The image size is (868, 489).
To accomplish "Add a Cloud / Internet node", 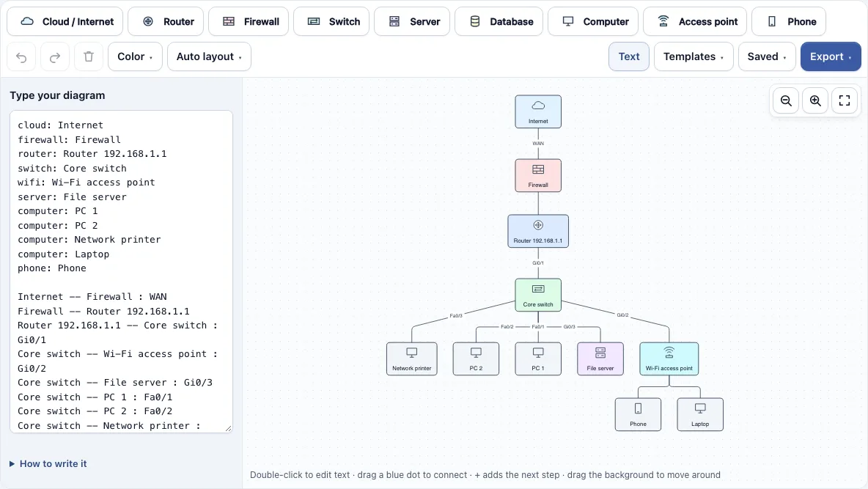I will pyautogui.click(x=65, y=21).
